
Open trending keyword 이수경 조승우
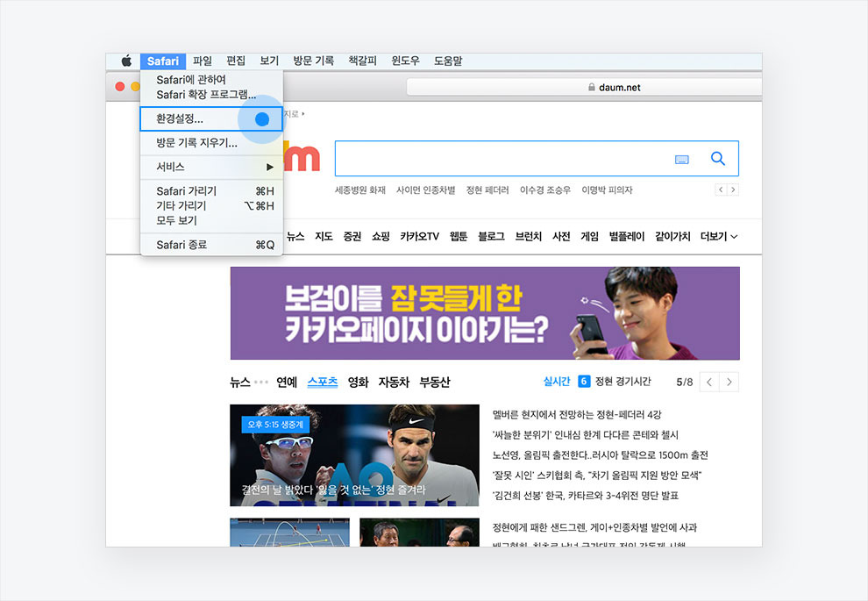click(545, 190)
